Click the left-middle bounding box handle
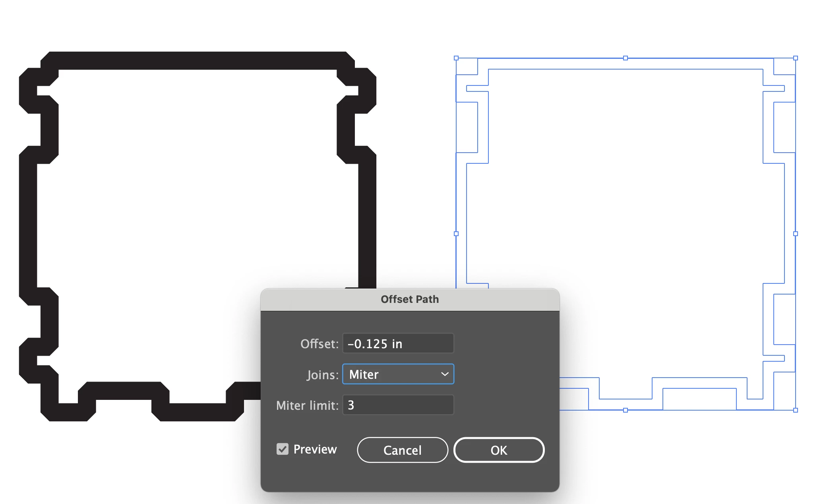This screenshot has height=504, width=825. (456, 234)
